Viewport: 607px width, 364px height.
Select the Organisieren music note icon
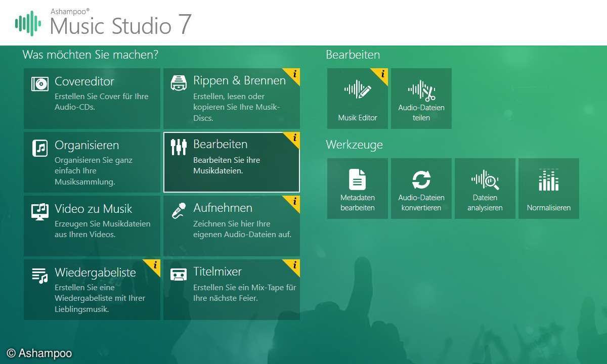pyautogui.click(x=40, y=148)
